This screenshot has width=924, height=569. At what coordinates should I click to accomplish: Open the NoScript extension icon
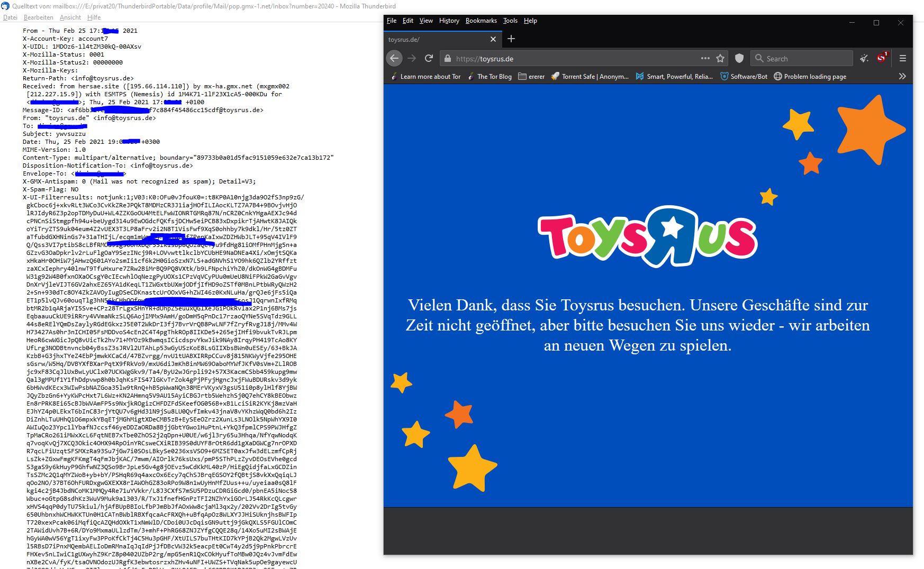[x=882, y=58]
